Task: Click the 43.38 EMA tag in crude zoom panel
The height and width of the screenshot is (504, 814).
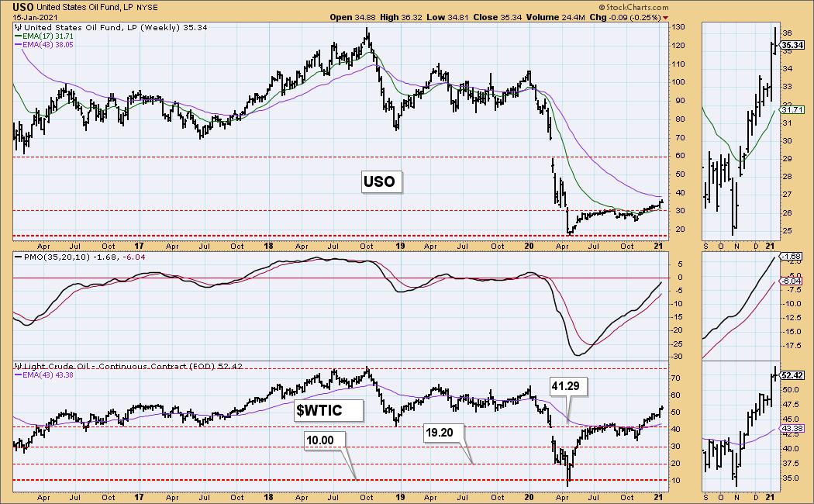Action: point(793,429)
